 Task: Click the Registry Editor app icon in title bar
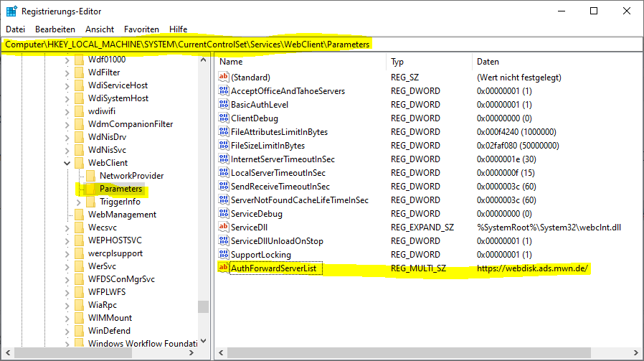click(11, 11)
